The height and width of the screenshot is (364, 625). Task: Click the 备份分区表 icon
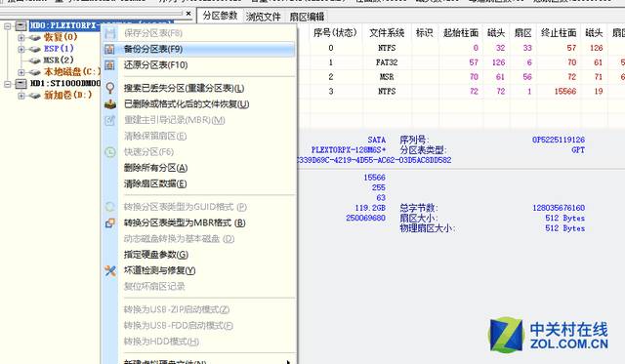(109, 49)
